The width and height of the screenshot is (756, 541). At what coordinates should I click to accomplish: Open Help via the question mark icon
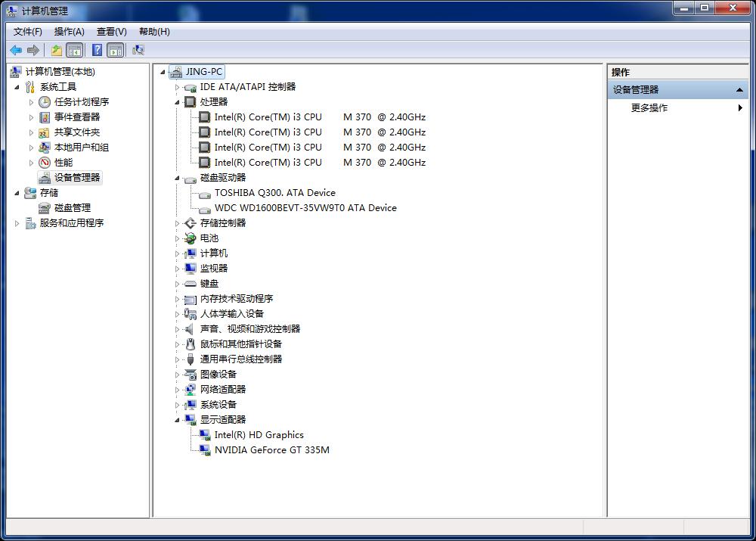tap(97, 50)
